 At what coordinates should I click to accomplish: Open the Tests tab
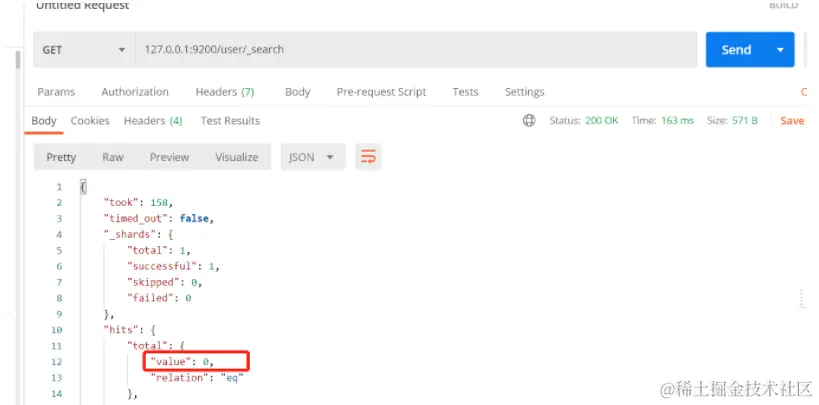tap(465, 92)
